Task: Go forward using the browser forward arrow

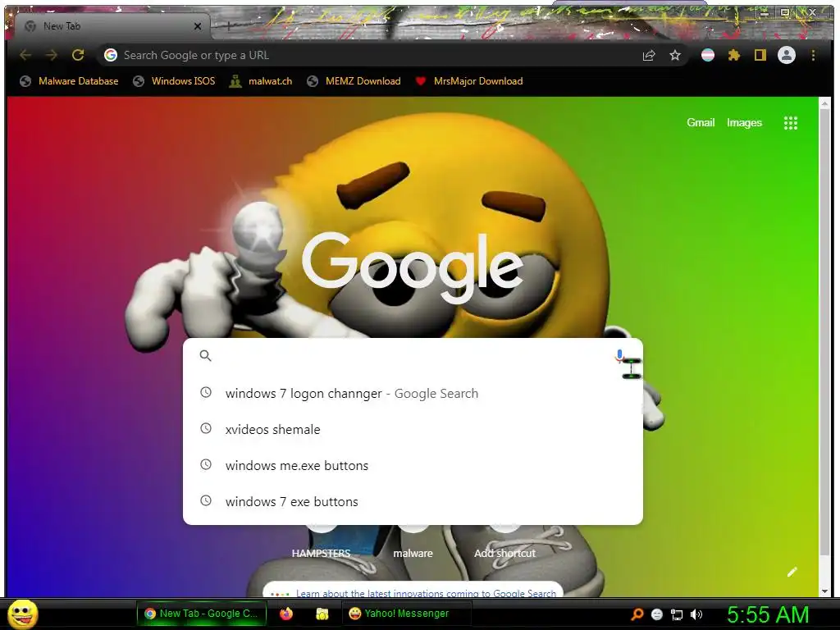Action: (52, 55)
